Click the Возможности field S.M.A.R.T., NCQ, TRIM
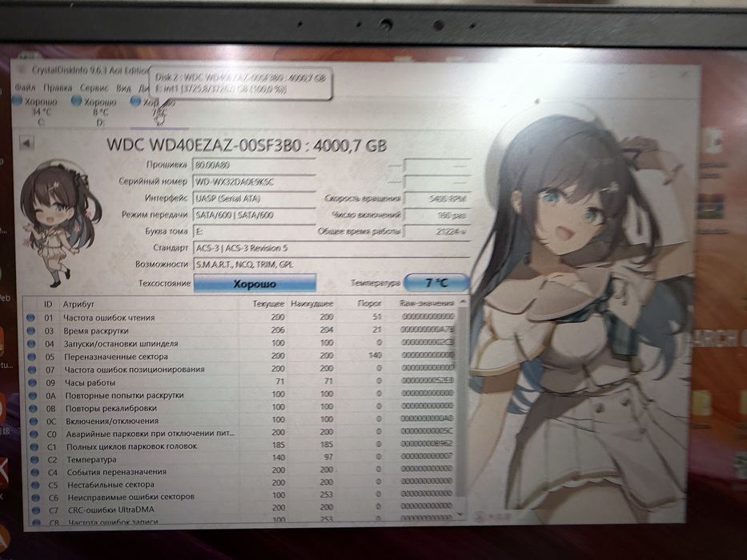This screenshot has width=747, height=560. click(x=331, y=264)
